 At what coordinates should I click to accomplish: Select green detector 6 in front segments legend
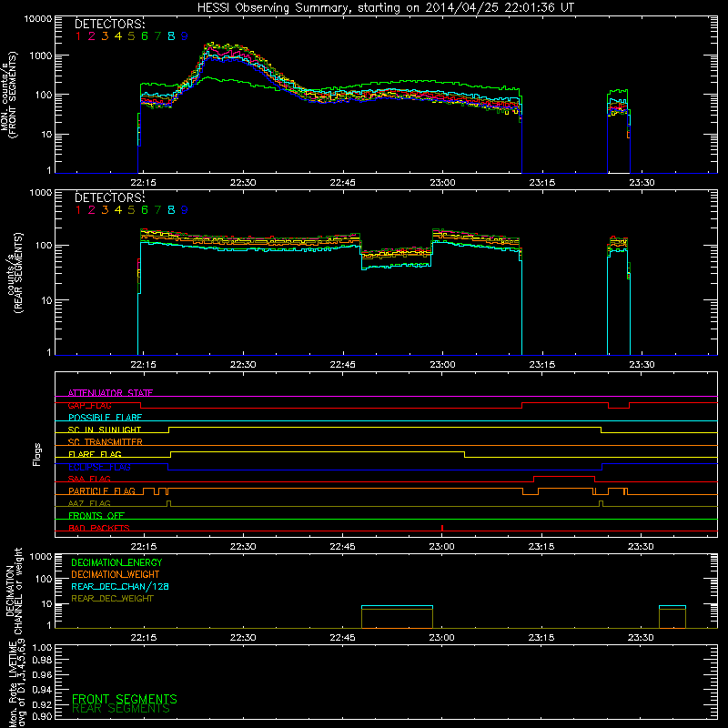pos(145,36)
